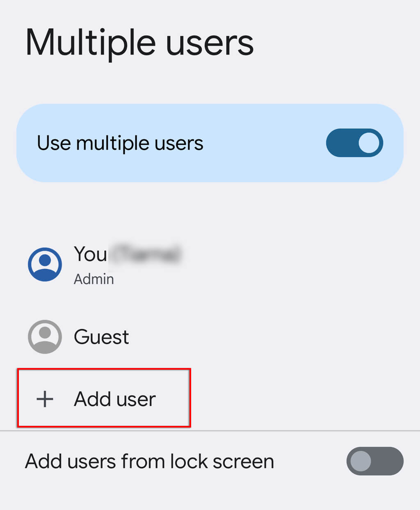The image size is (420, 510).
Task: Tap the gray knob of lock screen switch
Action: (x=361, y=461)
